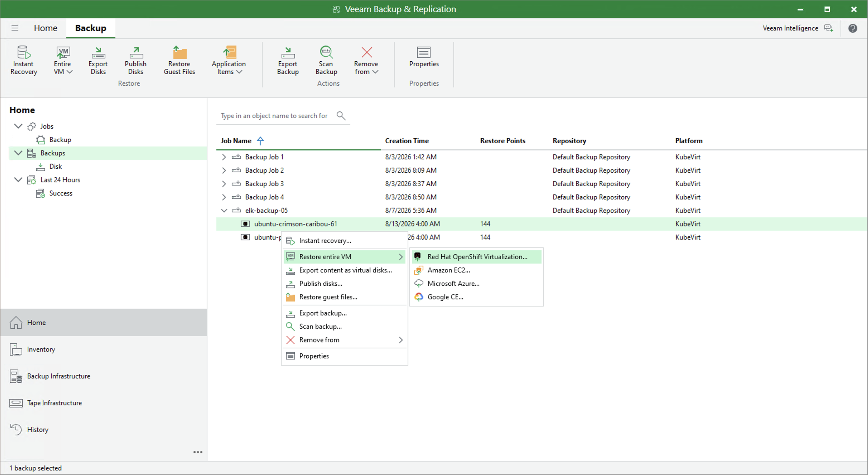
Task: Sort by Restore Points column header
Action: (x=502, y=141)
